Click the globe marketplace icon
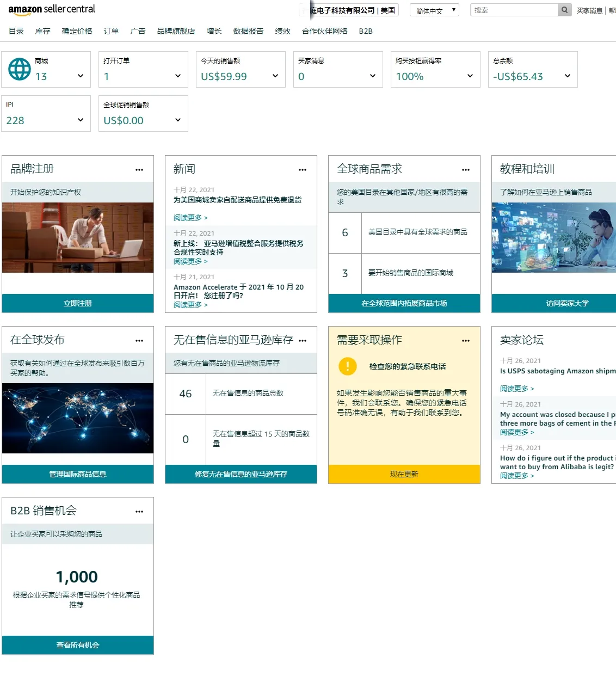Viewport: 616px width, 682px height. coord(20,69)
